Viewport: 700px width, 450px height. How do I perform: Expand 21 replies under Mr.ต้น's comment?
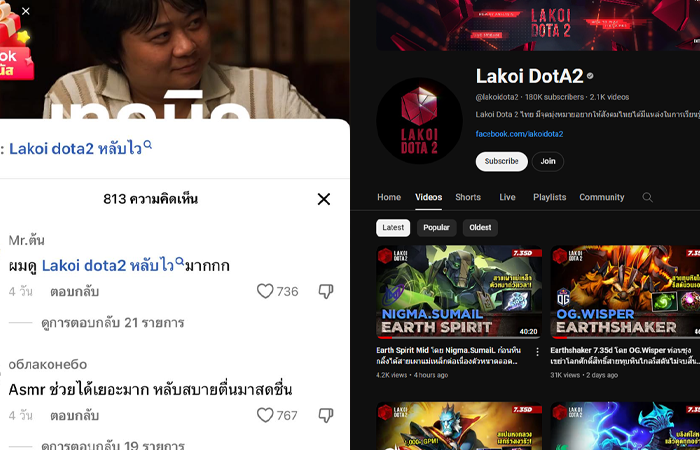pyautogui.click(x=112, y=322)
